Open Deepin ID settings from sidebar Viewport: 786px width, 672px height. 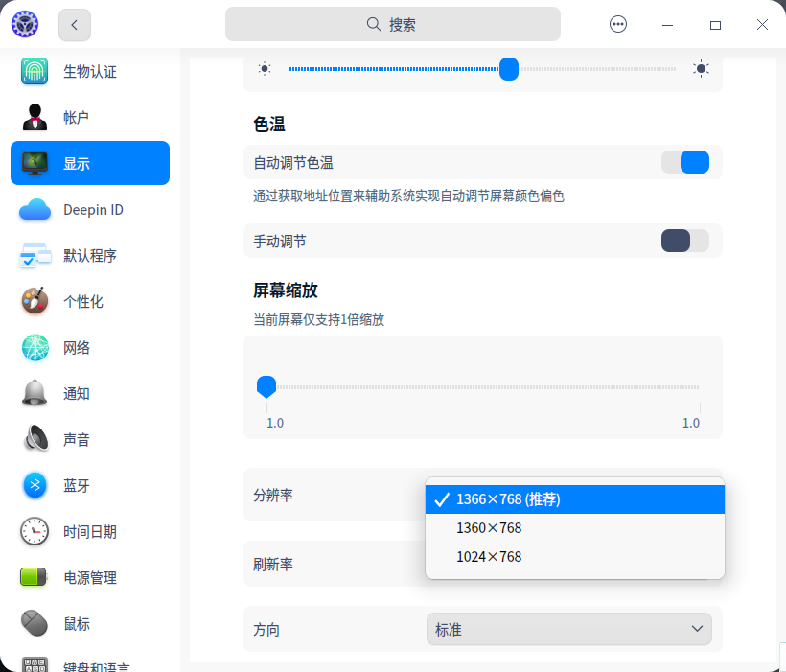tap(35, 209)
